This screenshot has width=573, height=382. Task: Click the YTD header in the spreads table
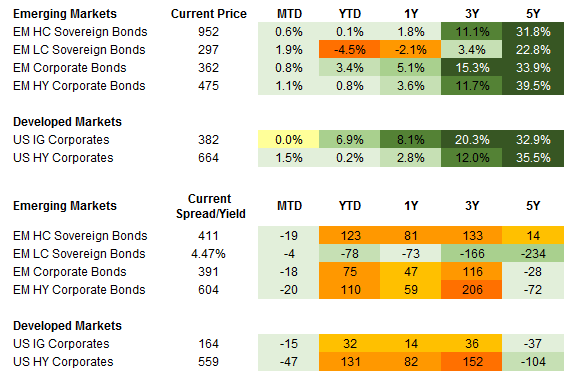(x=350, y=206)
